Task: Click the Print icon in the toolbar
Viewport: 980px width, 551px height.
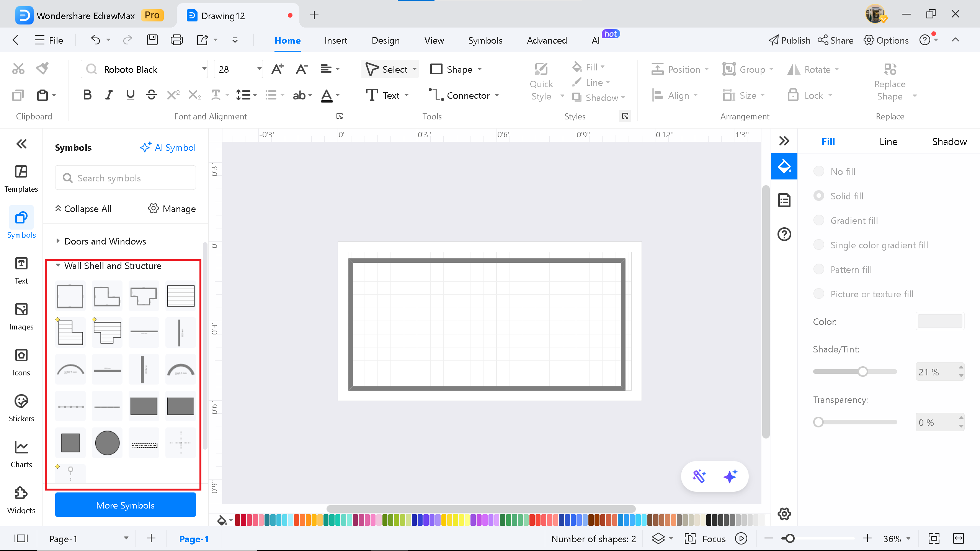Action: click(176, 40)
